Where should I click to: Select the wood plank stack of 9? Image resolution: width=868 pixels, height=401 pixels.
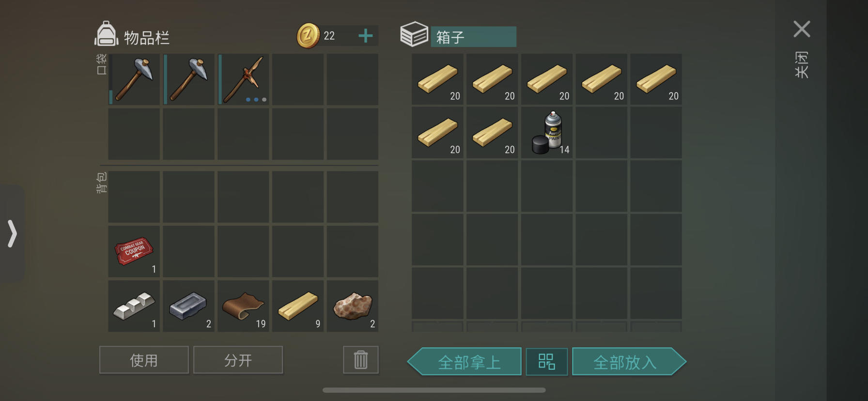click(x=298, y=306)
